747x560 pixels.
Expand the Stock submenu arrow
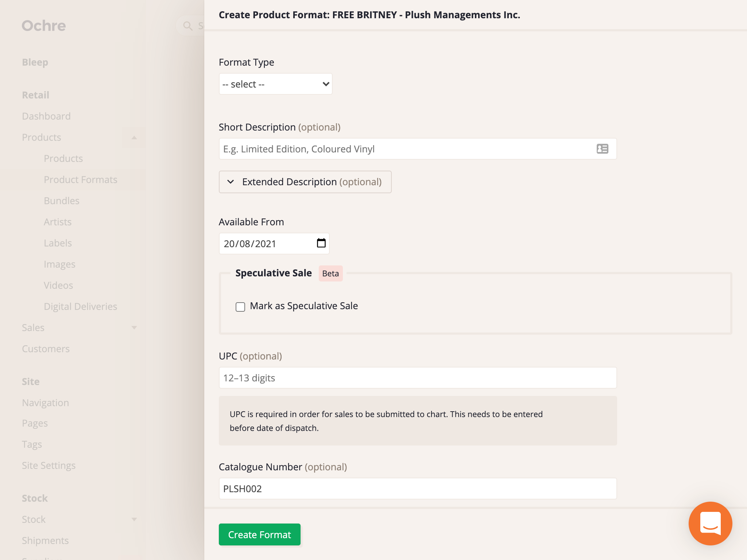coord(134,520)
